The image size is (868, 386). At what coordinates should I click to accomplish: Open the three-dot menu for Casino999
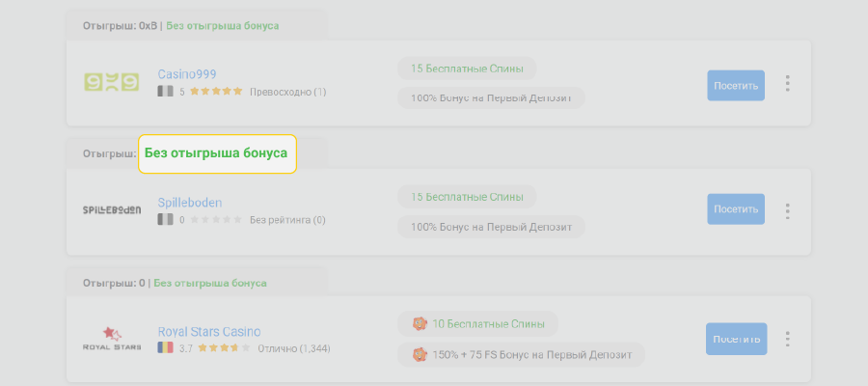coord(788,84)
